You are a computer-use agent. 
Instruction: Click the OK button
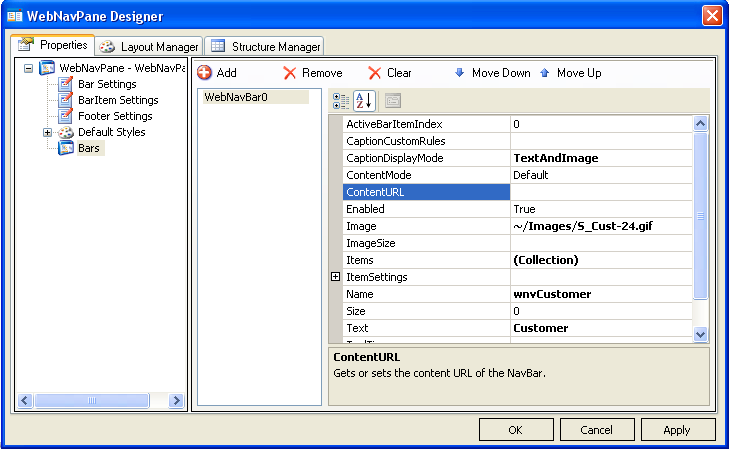516,430
